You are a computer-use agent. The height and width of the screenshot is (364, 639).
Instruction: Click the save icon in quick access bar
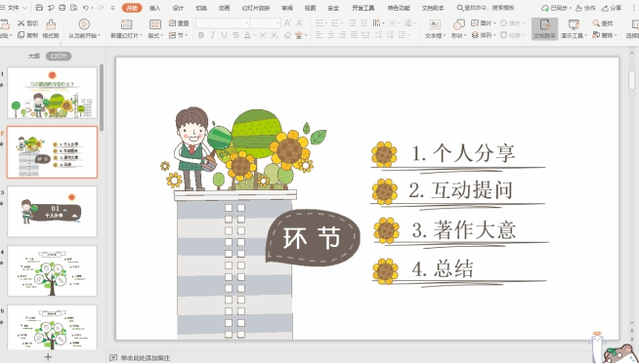[x=39, y=8]
